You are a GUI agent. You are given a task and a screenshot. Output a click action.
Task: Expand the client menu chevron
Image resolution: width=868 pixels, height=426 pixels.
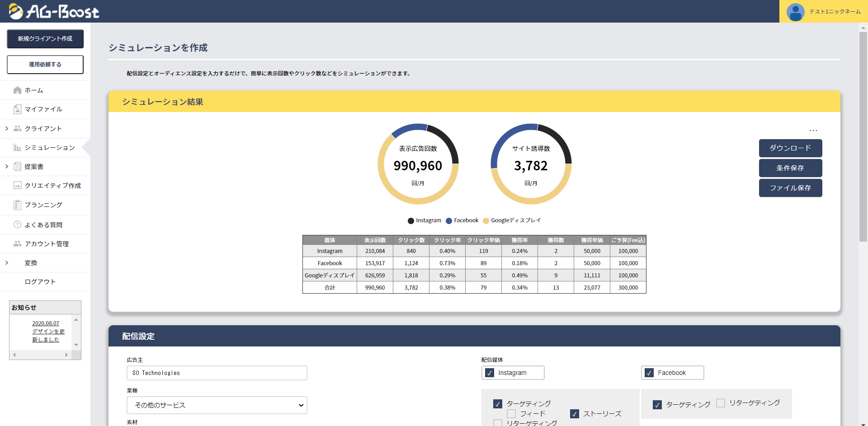(7, 129)
